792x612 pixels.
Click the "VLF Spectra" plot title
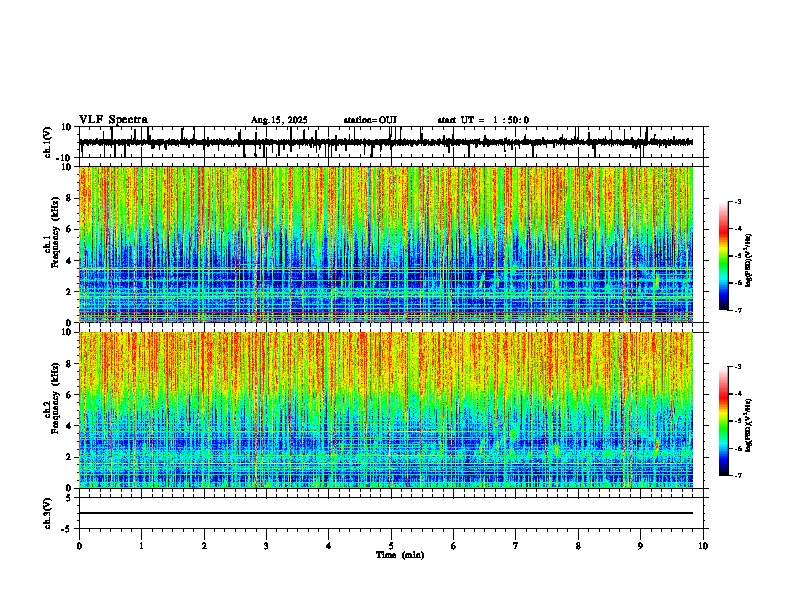113,120
